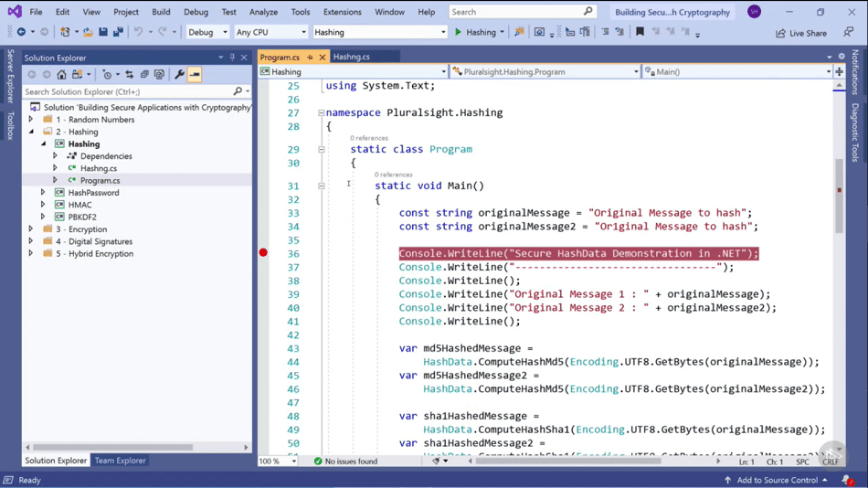The height and width of the screenshot is (488, 868).
Task: Switch to the Team Explorer tab
Action: [x=120, y=461]
